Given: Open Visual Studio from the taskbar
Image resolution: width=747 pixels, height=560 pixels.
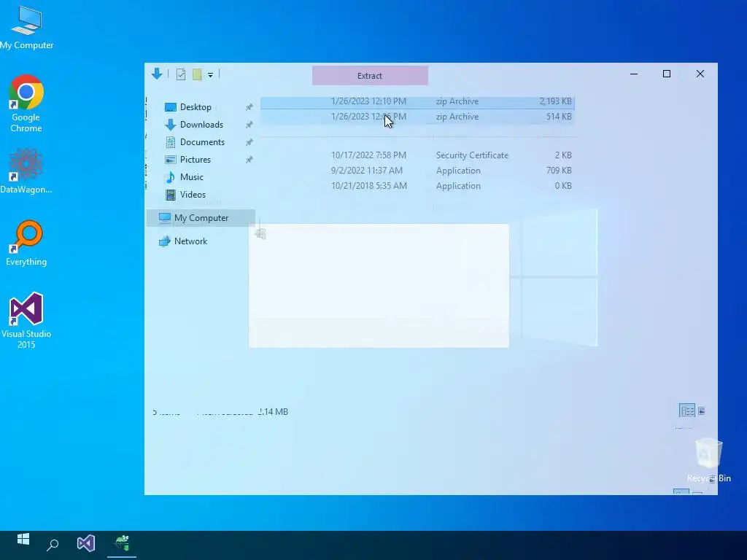Looking at the screenshot, I should click(x=86, y=543).
